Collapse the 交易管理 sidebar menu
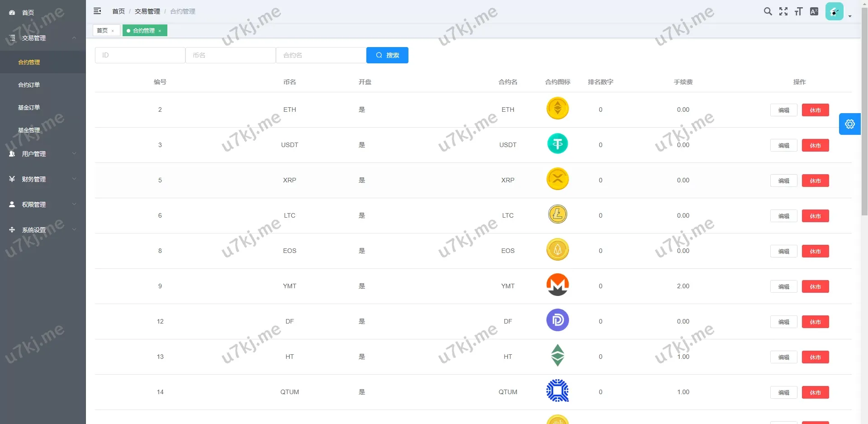Image resolution: width=868 pixels, height=424 pixels. [x=43, y=38]
